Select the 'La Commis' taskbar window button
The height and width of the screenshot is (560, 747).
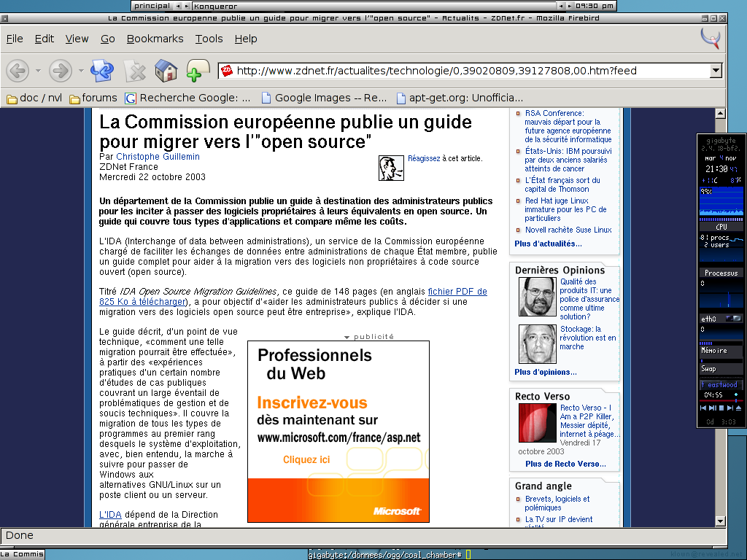click(23, 554)
